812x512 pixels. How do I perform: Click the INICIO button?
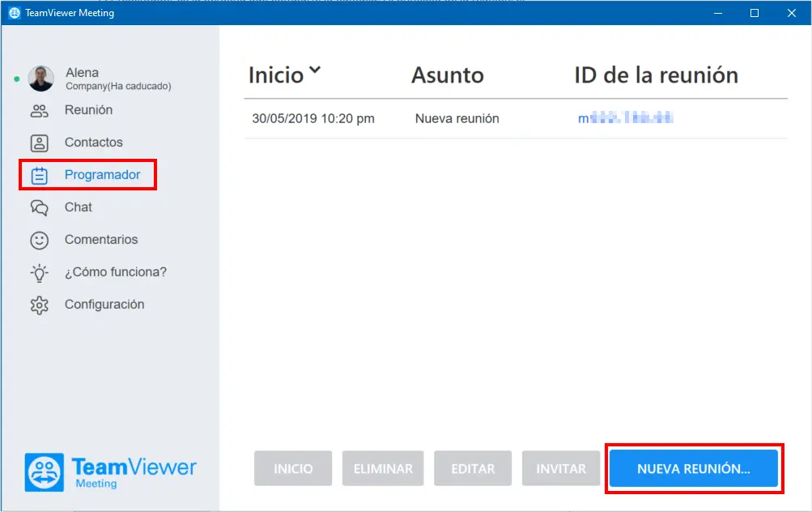[293, 468]
